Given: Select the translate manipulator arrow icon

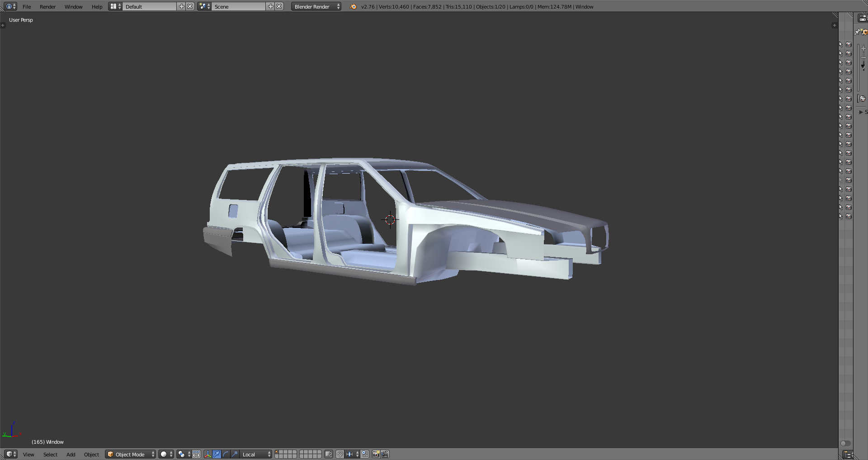Looking at the screenshot, I should point(217,454).
